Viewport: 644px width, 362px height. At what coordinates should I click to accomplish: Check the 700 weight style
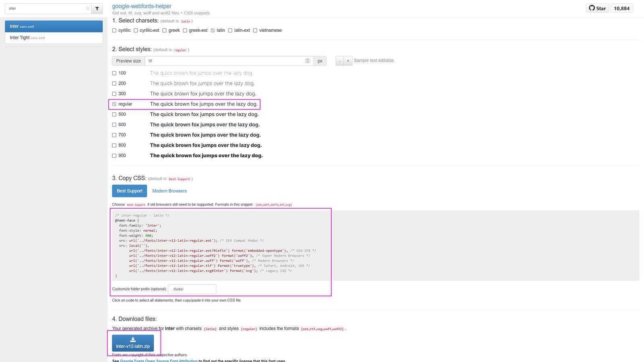tap(114, 135)
